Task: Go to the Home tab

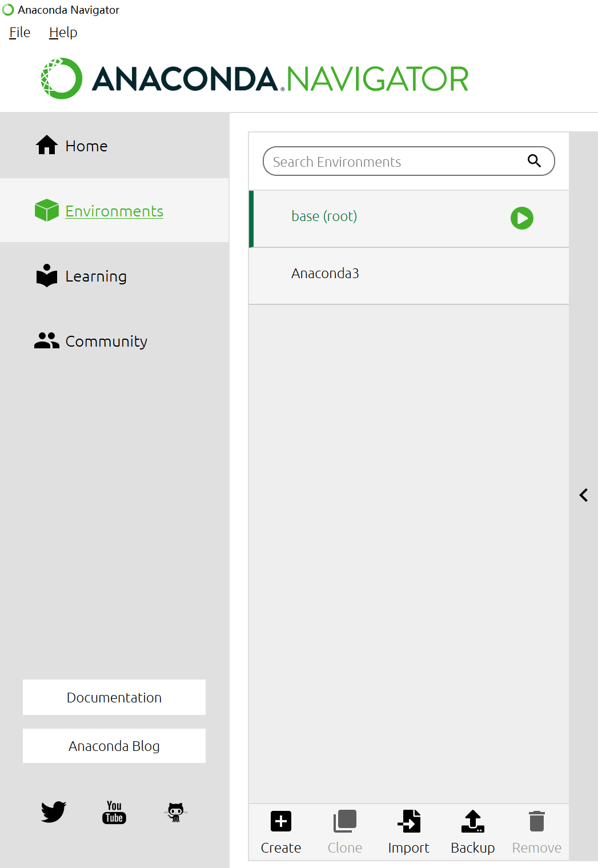Action: (x=114, y=146)
